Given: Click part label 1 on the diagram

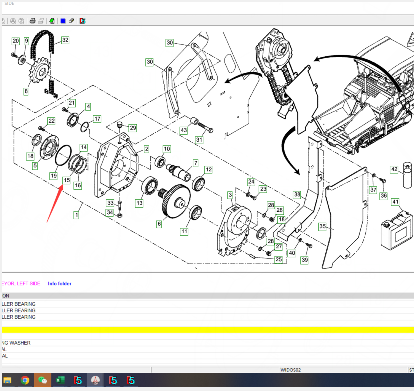Looking at the screenshot, I should pyautogui.click(x=77, y=215).
